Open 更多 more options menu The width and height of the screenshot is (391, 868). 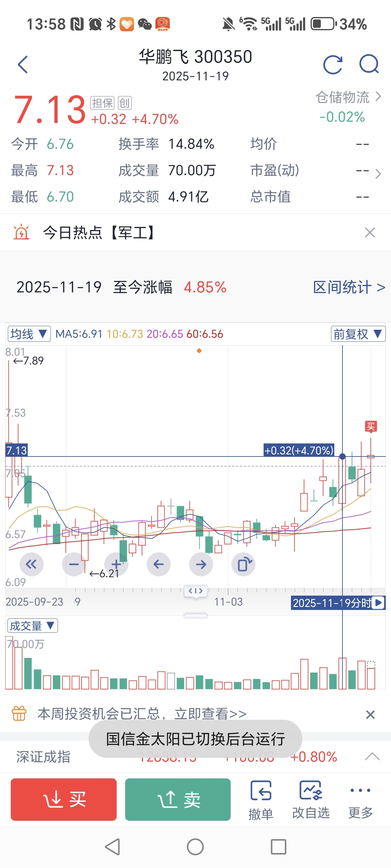[x=360, y=800]
